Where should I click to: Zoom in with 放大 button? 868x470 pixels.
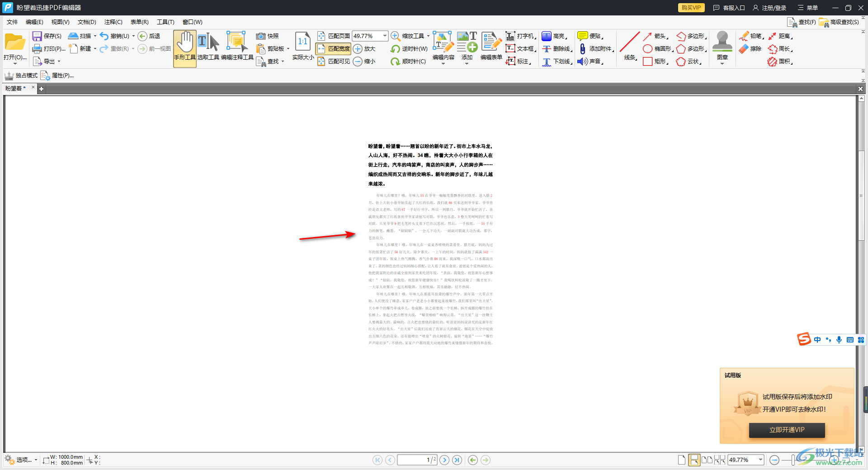click(x=364, y=48)
